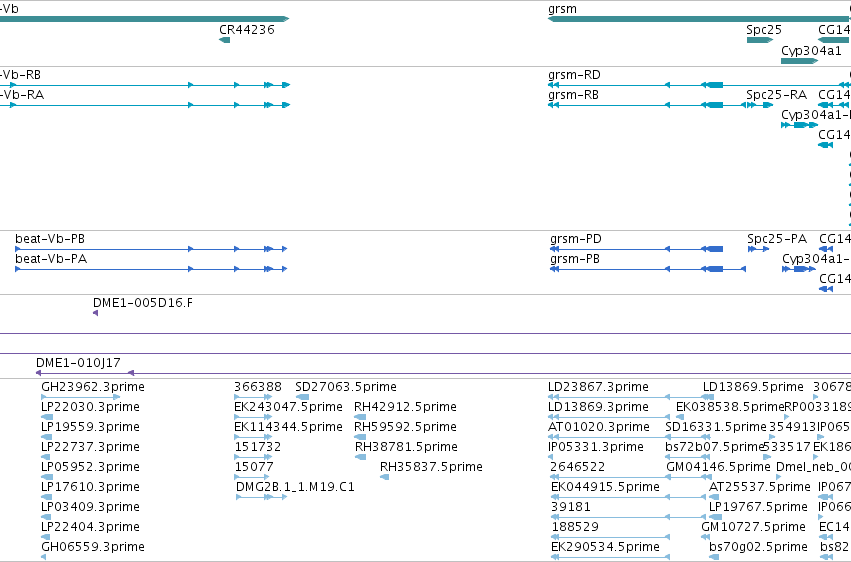Screen dimensions: 851x562
Task: Click the EK290534.5prime EST label
Action: (x=605, y=547)
